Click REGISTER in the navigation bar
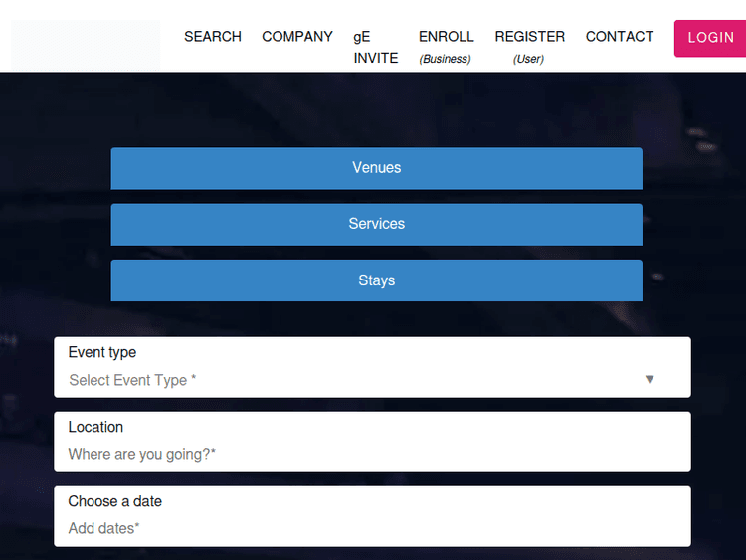Screen dimensions: 746x560 click(x=529, y=37)
